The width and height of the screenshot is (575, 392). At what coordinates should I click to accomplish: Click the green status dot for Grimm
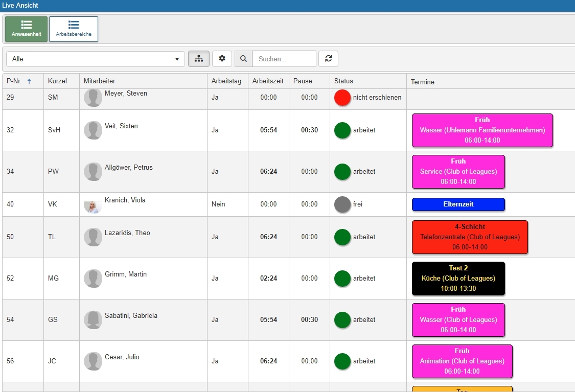pos(342,279)
